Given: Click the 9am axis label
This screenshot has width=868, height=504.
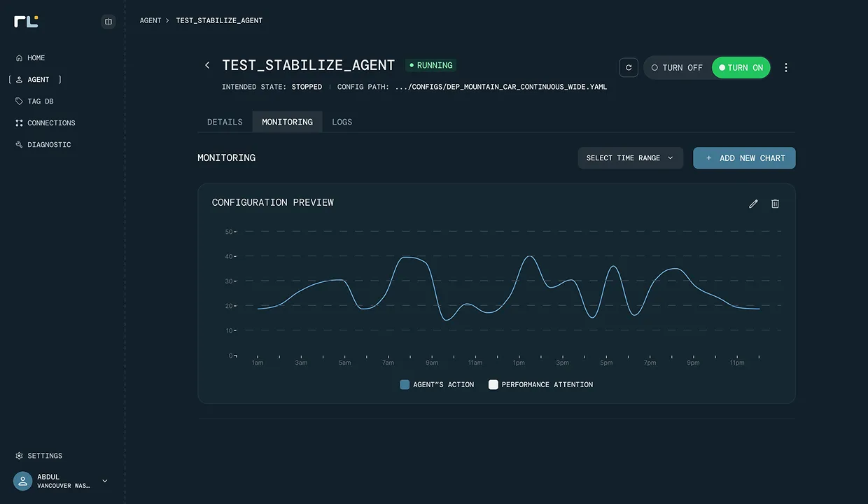Looking at the screenshot, I should coord(432,363).
